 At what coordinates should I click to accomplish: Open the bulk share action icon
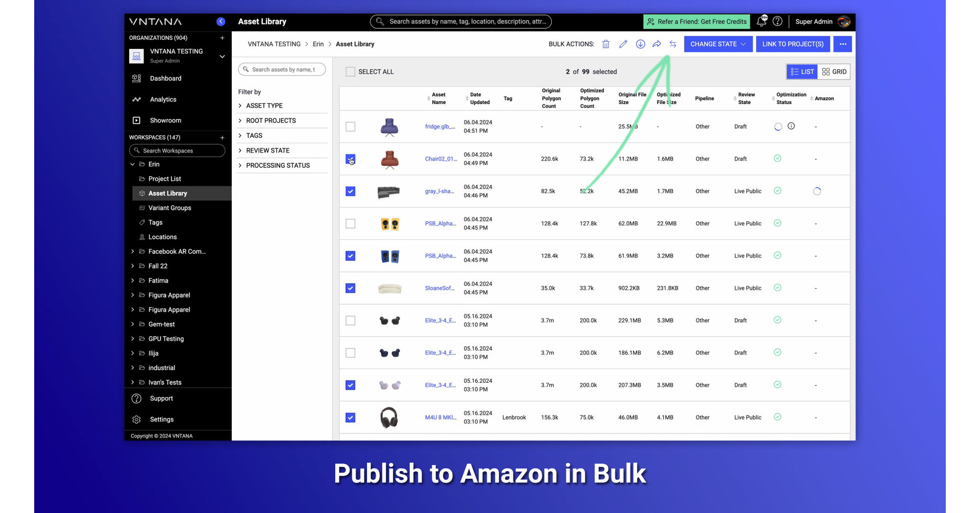pos(657,44)
